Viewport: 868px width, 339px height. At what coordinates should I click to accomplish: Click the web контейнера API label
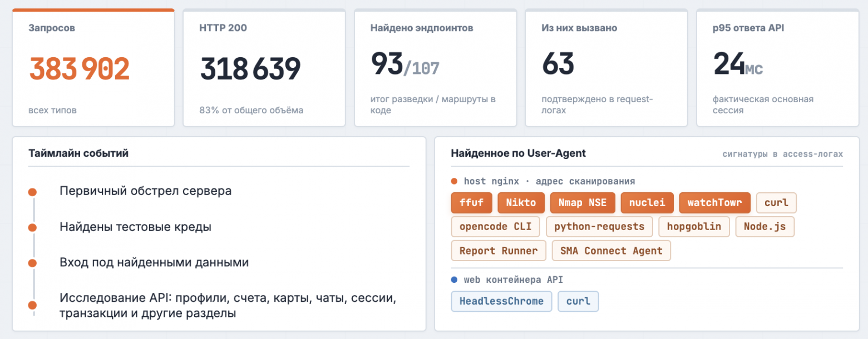pyautogui.click(x=513, y=280)
